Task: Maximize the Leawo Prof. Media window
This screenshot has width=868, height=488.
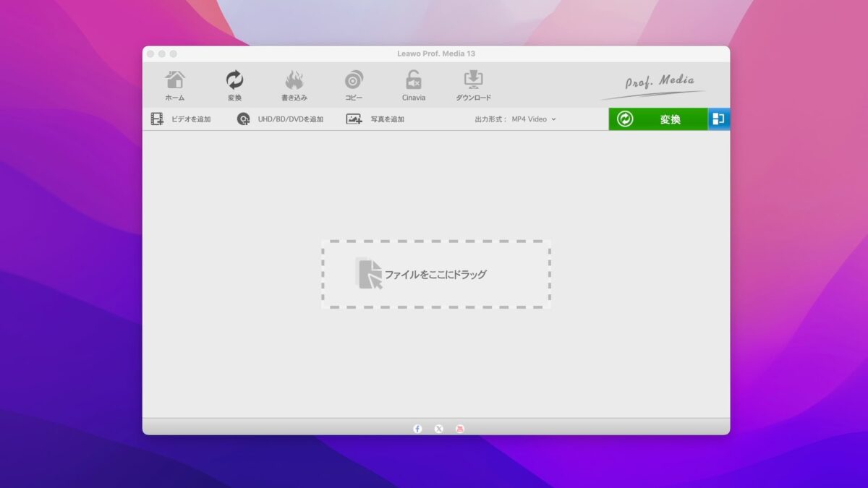Action: tap(174, 54)
